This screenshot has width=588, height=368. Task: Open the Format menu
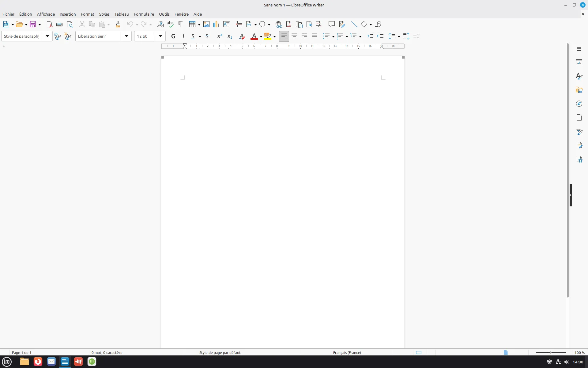point(88,14)
